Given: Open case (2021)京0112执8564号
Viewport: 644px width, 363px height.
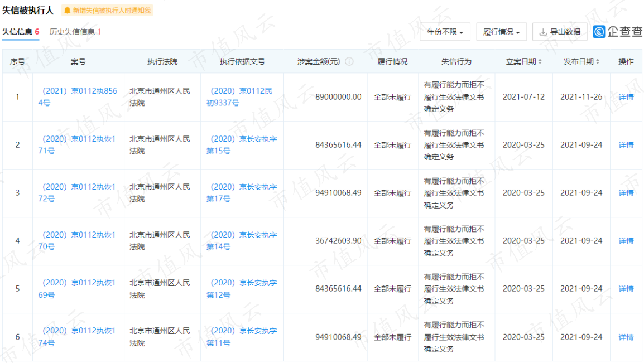Looking at the screenshot, I should [x=78, y=97].
